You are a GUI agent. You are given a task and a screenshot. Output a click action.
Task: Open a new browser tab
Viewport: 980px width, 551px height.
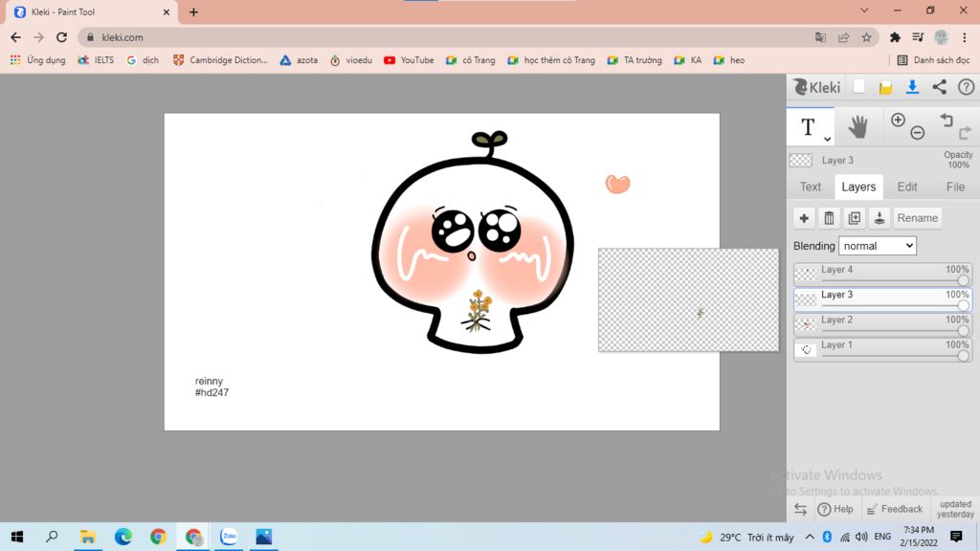(193, 11)
